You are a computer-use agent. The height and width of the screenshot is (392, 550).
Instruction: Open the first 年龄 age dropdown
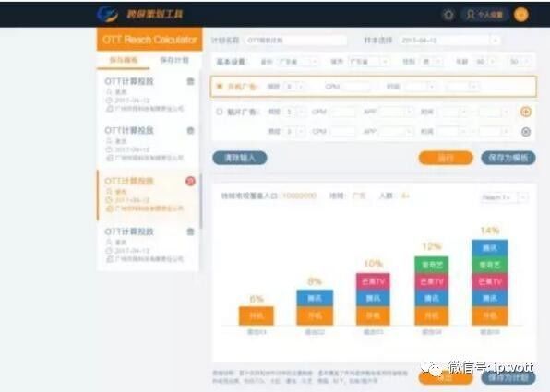pos(485,62)
